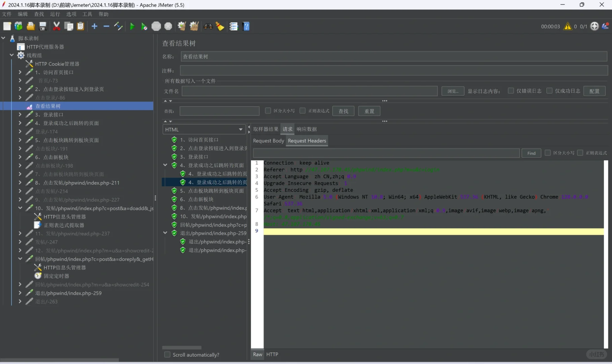Collapse result 4、登录成功之后跳转的页面 in results list
Image resolution: width=612 pixels, height=364 pixels.
tap(165, 165)
